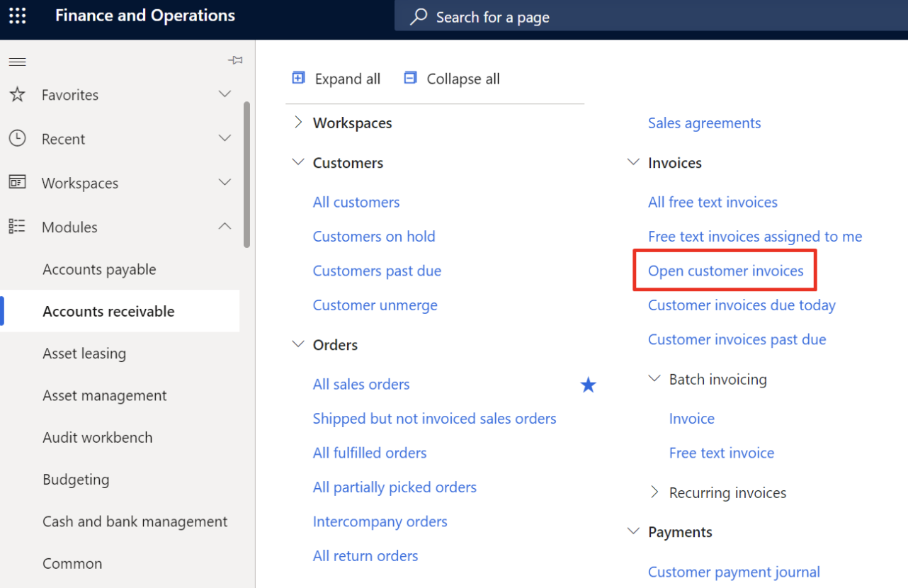Select Cash and bank management module
The width and height of the screenshot is (908, 588).
135,521
